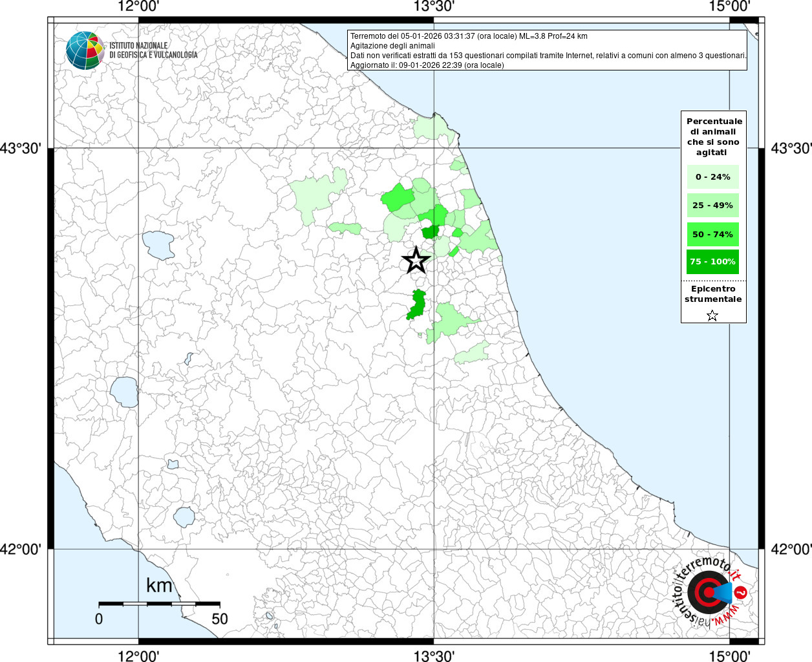The image size is (812, 662).
Task: Click the black epicenter star on the map
Action: click(x=416, y=261)
